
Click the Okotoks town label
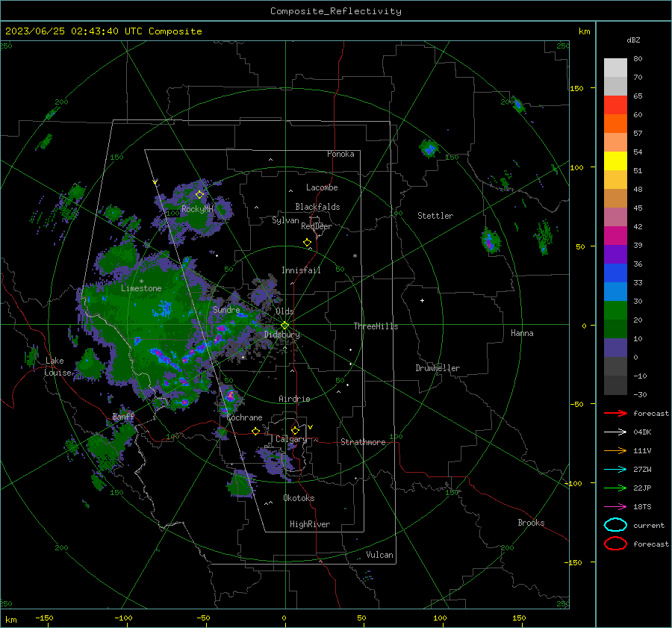coord(299,498)
